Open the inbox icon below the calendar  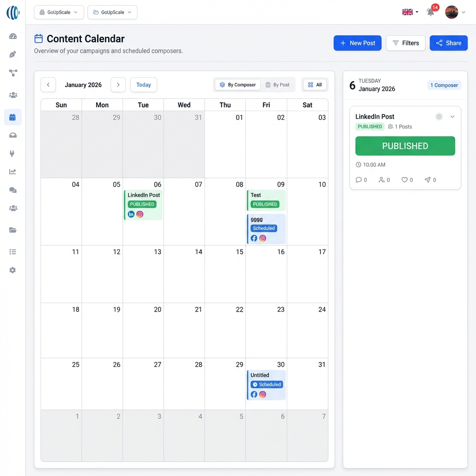(13, 135)
